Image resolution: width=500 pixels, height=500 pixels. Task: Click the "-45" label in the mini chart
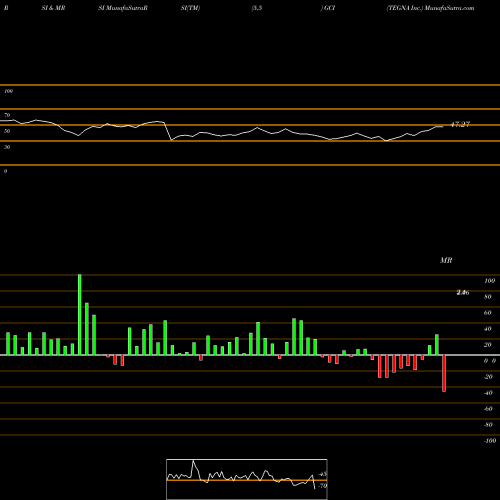point(322,474)
